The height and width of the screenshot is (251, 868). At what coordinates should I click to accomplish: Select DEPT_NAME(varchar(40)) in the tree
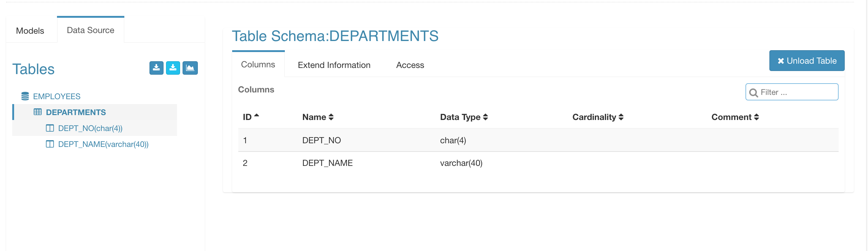click(x=103, y=144)
